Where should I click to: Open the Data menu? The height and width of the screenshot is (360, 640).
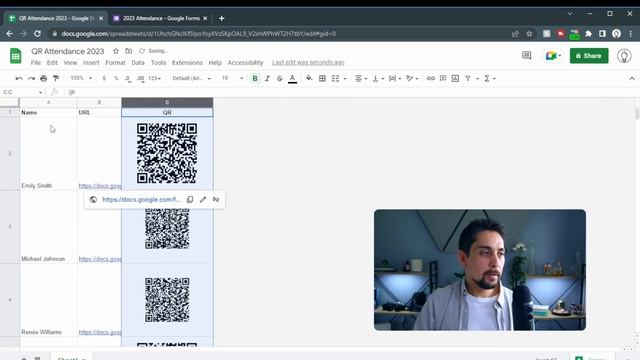tap(138, 63)
